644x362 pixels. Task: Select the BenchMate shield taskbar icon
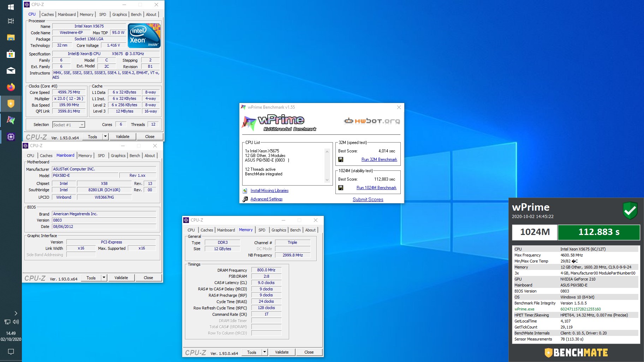[x=11, y=103]
